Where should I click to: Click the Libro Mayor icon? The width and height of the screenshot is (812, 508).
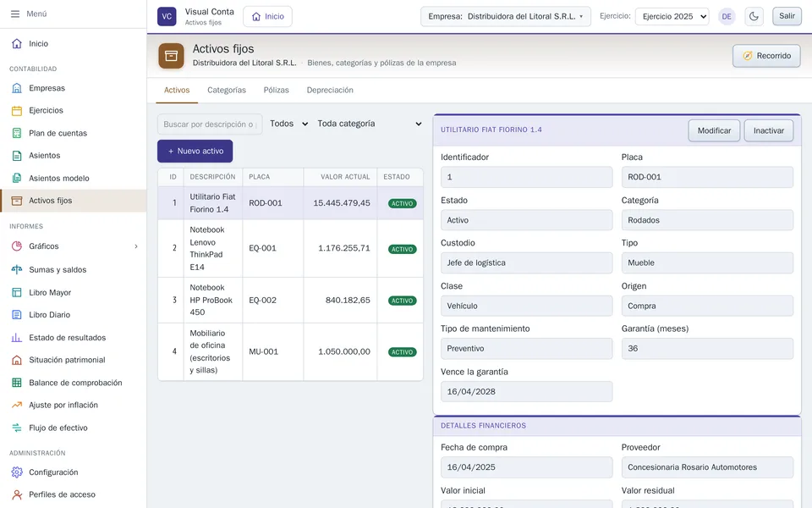17,292
